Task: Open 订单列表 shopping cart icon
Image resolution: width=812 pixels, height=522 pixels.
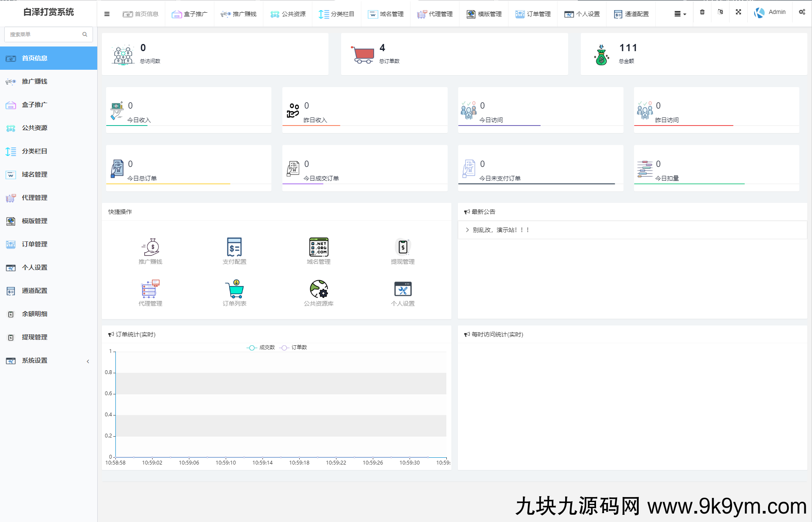Action: pyautogui.click(x=234, y=289)
